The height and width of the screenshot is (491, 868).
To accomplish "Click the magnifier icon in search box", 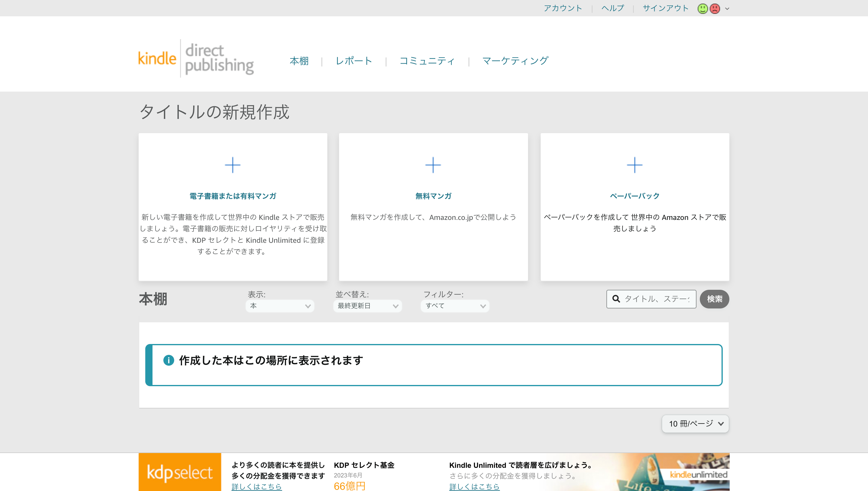I will [616, 299].
